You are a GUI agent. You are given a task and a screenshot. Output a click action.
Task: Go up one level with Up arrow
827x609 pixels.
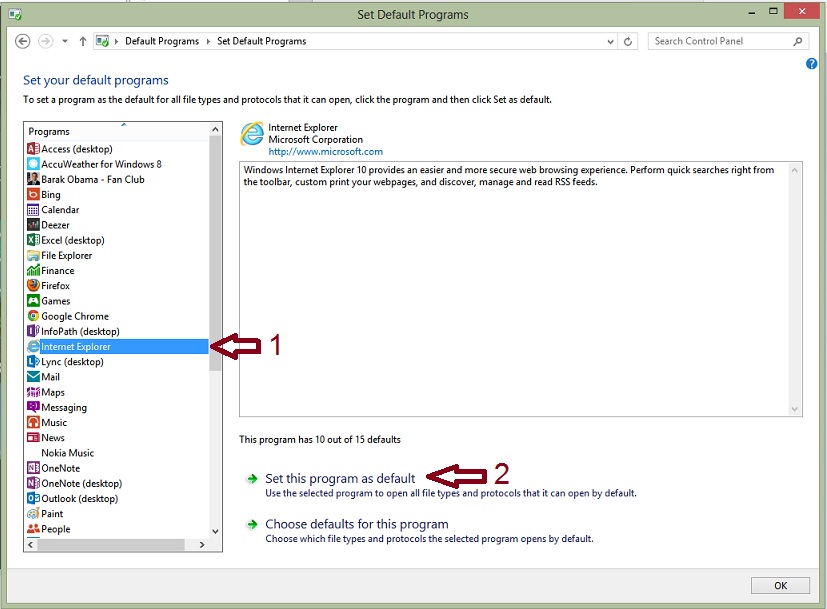pyautogui.click(x=83, y=41)
